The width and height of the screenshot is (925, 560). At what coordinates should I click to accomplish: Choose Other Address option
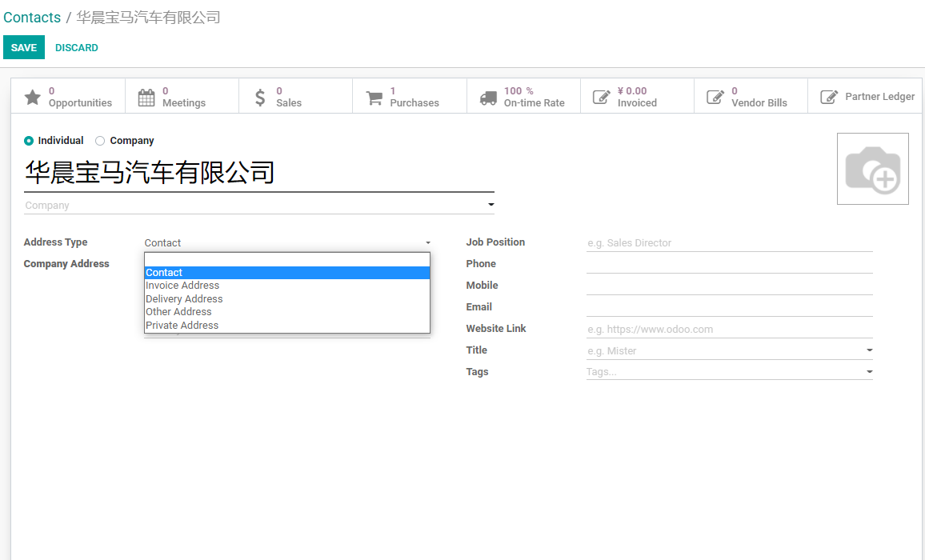pyautogui.click(x=287, y=311)
